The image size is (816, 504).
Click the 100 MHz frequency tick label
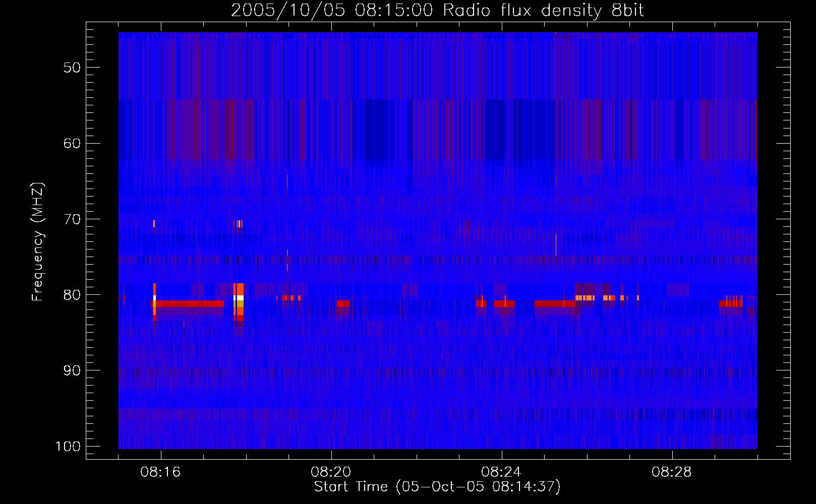(x=68, y=447)
